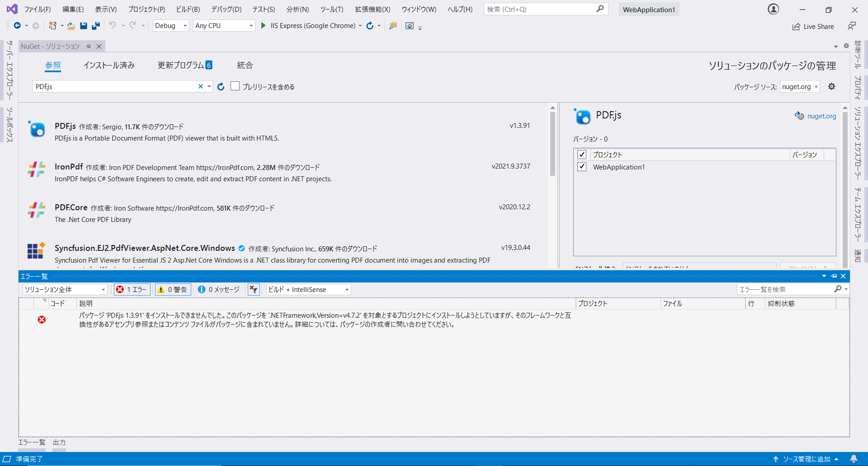Follow the nuget.org link in package details
The width and height of the screenshot is (868, 466).
point(821,116)
